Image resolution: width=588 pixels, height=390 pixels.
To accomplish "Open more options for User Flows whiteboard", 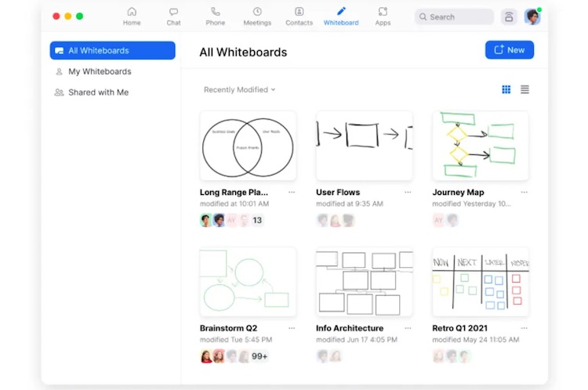I will (408, 193).
